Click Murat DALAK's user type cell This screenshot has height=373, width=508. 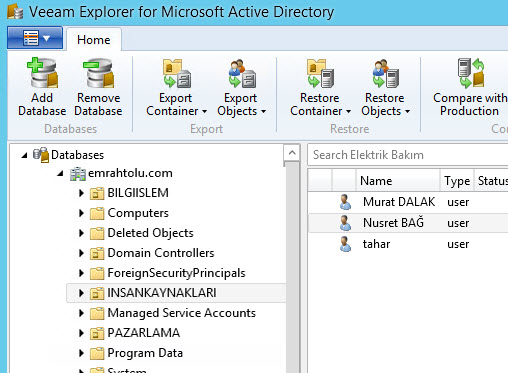(458, 202)
